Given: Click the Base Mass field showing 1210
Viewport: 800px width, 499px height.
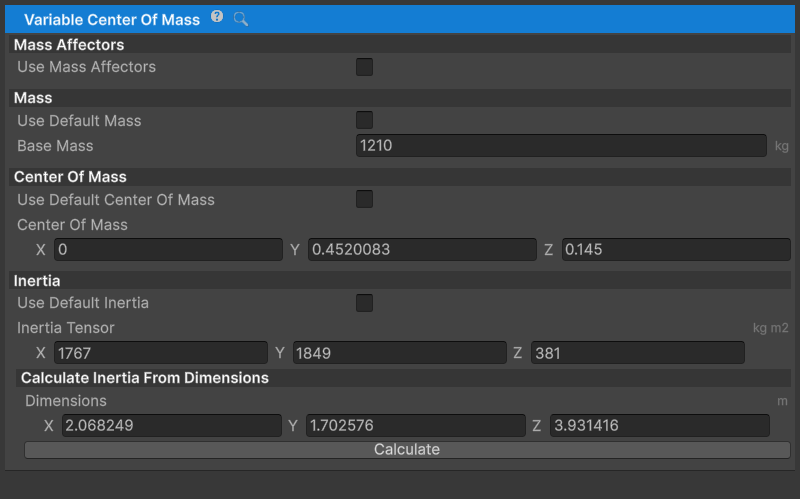Looking at the screenshot, I should click(561, 145).
